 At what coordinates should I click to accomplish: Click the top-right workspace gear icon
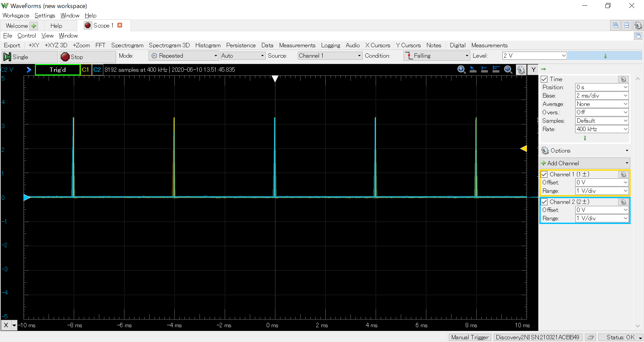point(638,25)
